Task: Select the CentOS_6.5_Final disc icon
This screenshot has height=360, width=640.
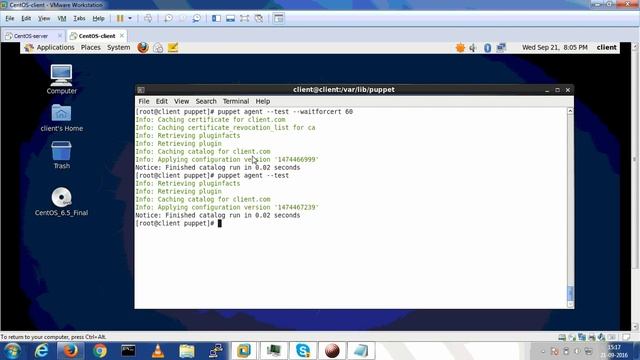Action: coord(61,202)
